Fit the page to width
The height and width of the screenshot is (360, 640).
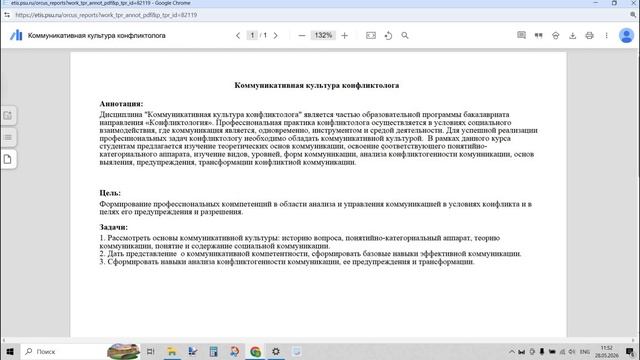tap(371, 36)
